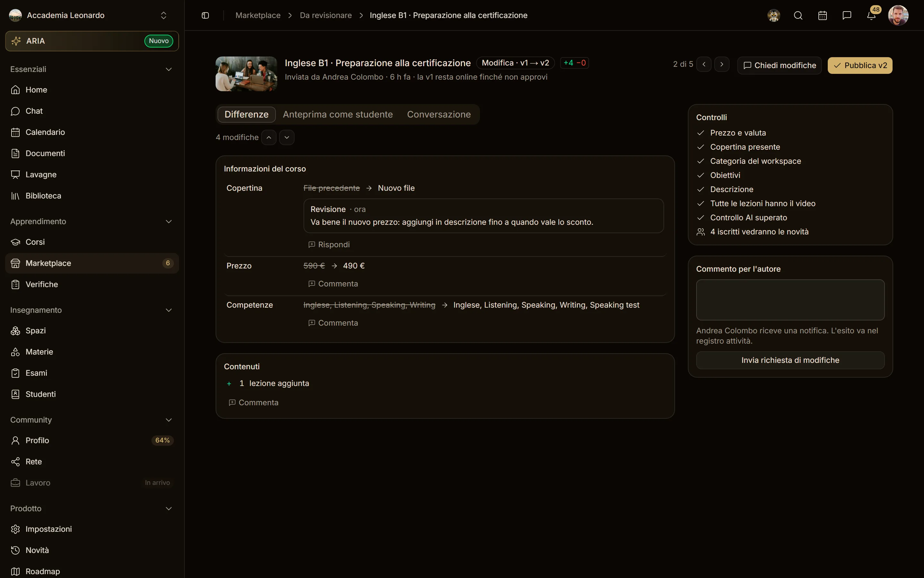Open Biblioteca in sidebar
Screen dimensions: 924x578
point(92,196)
